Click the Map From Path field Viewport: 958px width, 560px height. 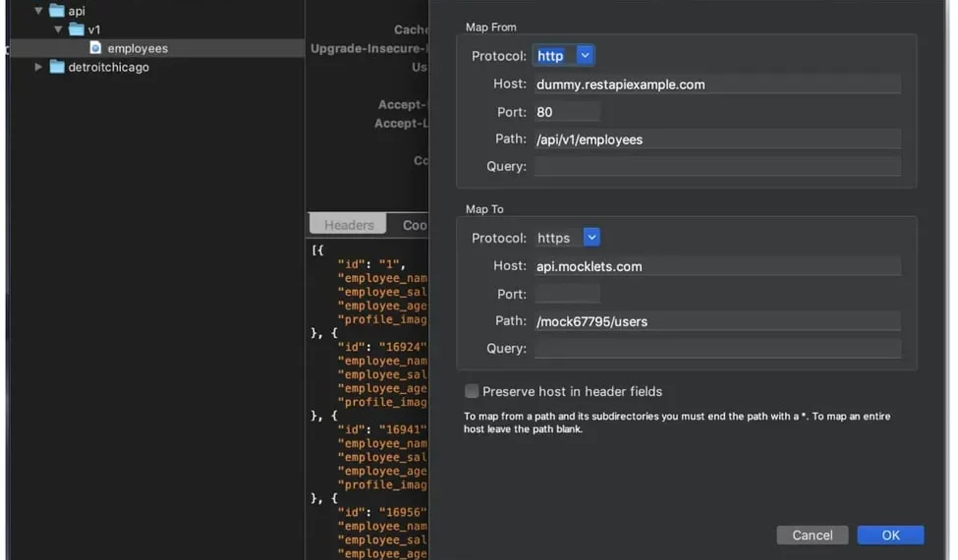717,140
